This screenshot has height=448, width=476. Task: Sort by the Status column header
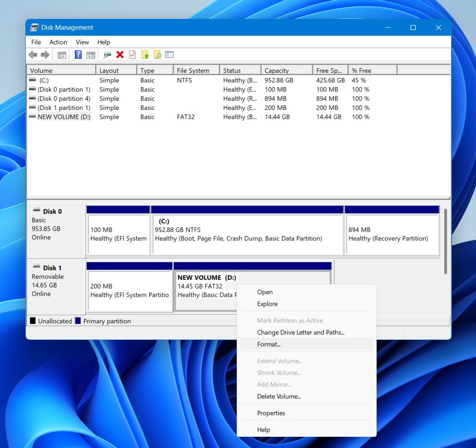241,71
